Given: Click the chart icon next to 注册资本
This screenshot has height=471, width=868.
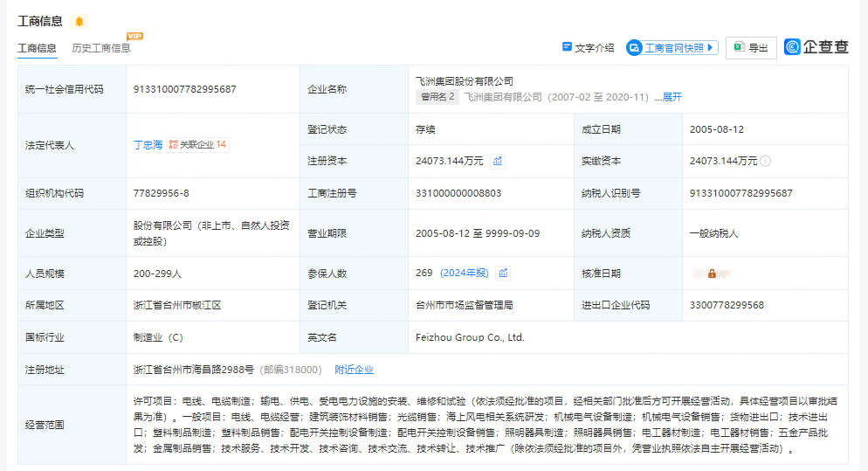Looking at the screenshot, I should [x=498, y=161].
